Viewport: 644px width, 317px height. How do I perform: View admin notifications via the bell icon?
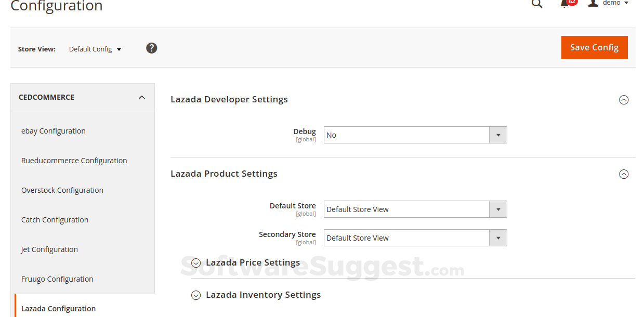[x=566, y=4]
